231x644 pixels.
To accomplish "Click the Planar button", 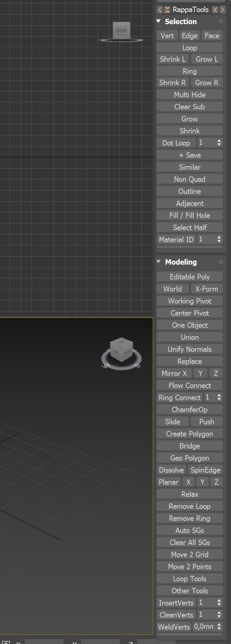I will pos(169,482).
